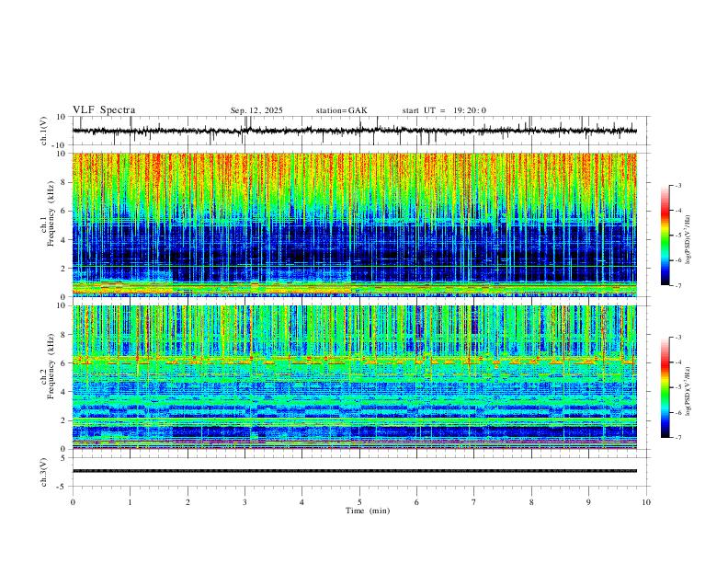
Task: Click the "start UT = 19:20:0" header text
Action: (x=444, y=110)
